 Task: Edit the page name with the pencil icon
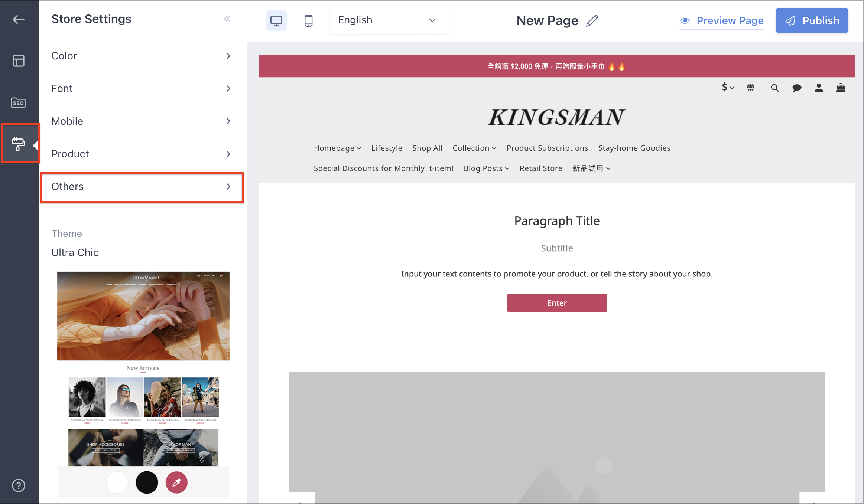[592, 21]
